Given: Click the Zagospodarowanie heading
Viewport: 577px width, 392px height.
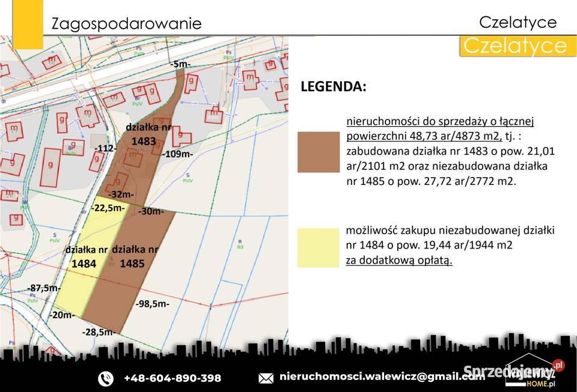Looking at the screenshot, I should click(127, 24).
